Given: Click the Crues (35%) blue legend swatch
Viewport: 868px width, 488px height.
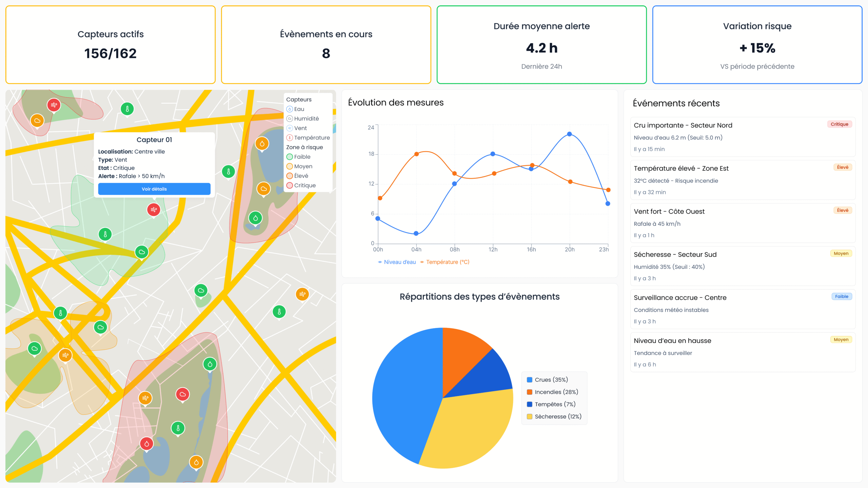Looking at the screenshot, I should 529,380.
